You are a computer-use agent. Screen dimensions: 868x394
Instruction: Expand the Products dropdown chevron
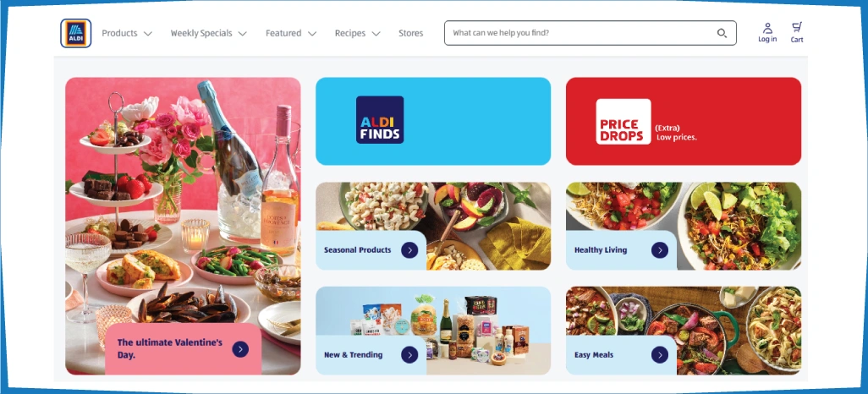pyautogui.click(x=148, y=34)
